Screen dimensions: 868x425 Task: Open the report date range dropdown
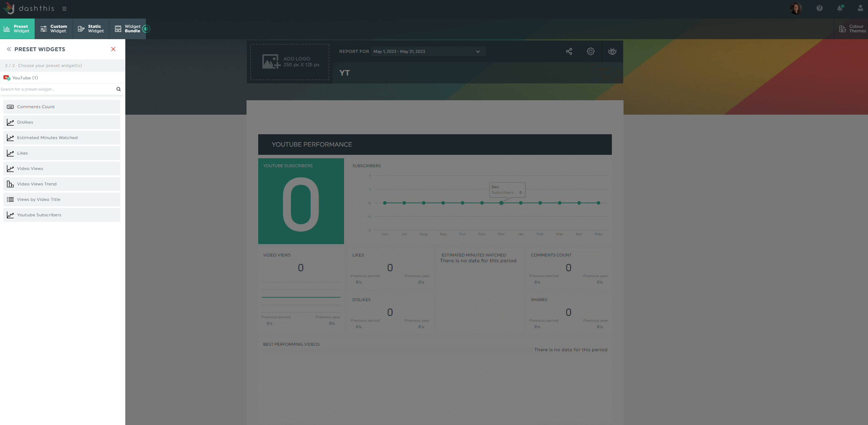[x=428, y=51]
